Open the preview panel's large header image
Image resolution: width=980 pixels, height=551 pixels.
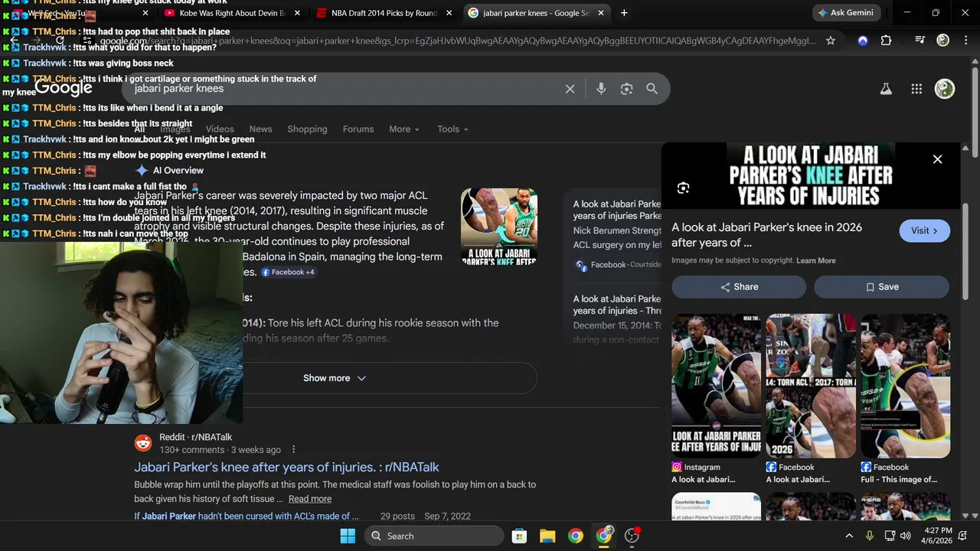(x=811, y=175)
